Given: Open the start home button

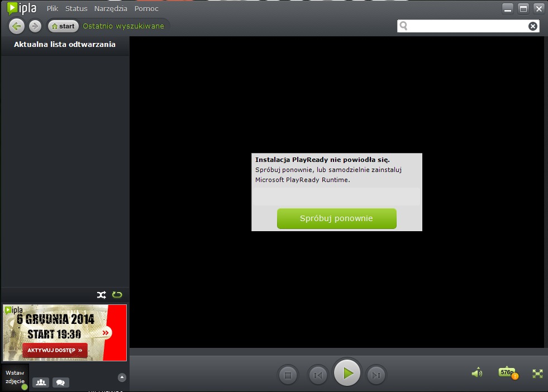Looking at the screenshot, I should click(63, 26).
